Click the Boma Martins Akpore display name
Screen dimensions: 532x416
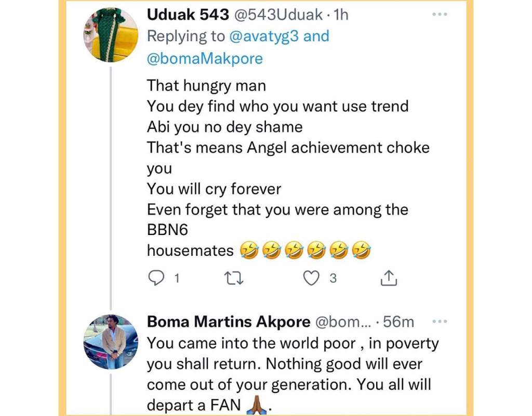229,322
